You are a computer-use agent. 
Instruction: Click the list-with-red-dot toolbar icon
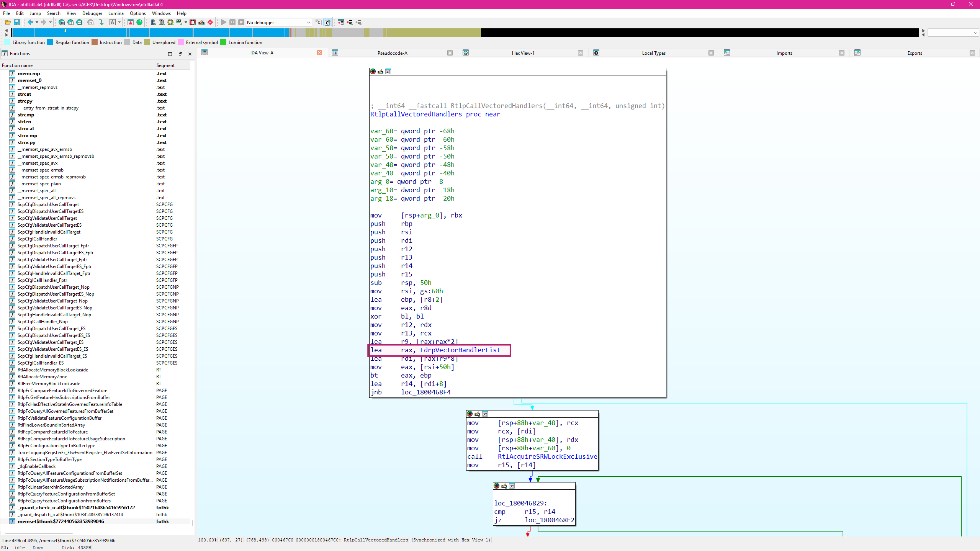point(341,22)
